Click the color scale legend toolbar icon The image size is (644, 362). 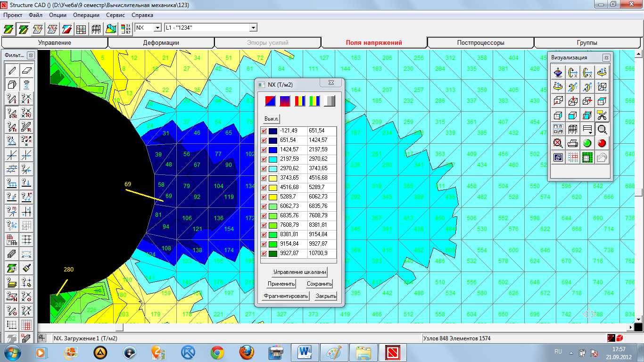[124, 29]
